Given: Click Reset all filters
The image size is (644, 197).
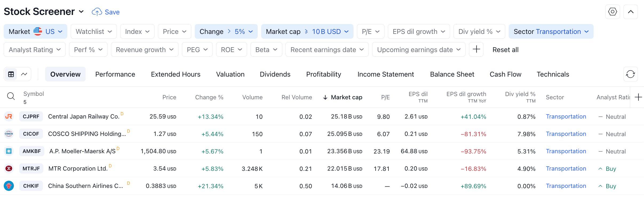Looking at the screenshot, I should (x=506, y=50).
